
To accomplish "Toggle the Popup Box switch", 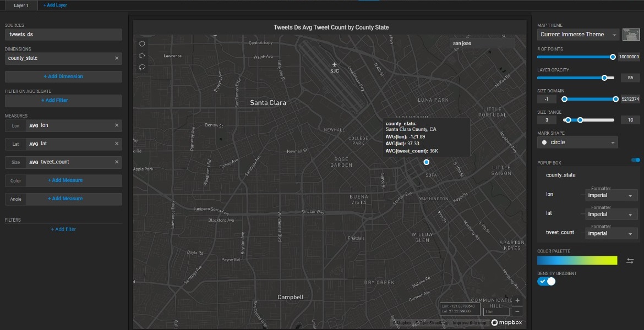I will click(636, 160).
